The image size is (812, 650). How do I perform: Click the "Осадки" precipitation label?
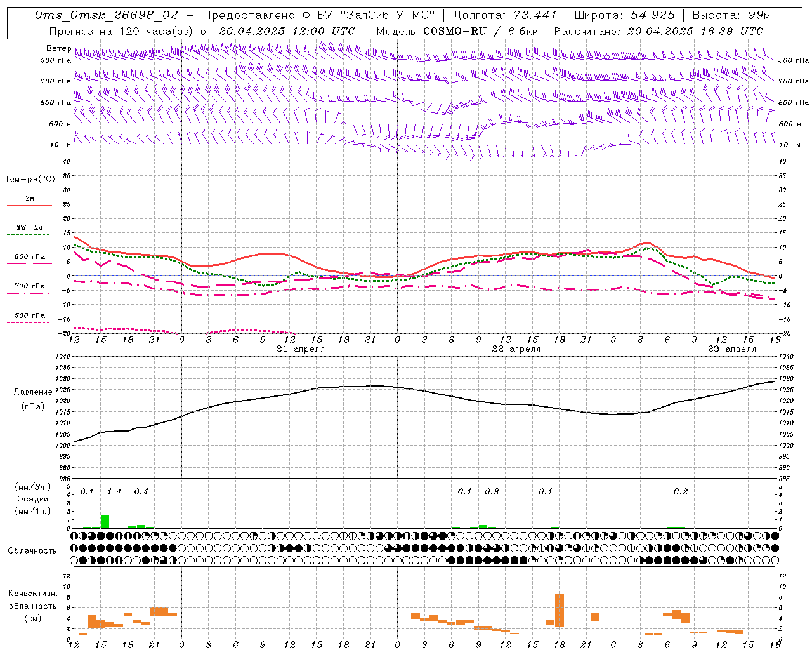point(33,499)
